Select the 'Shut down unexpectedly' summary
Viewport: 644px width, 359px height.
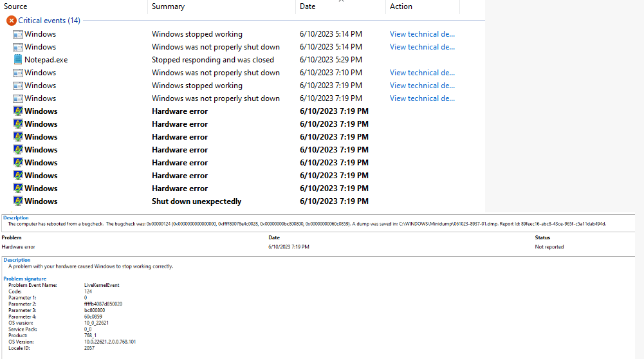[x=196, y=201]
